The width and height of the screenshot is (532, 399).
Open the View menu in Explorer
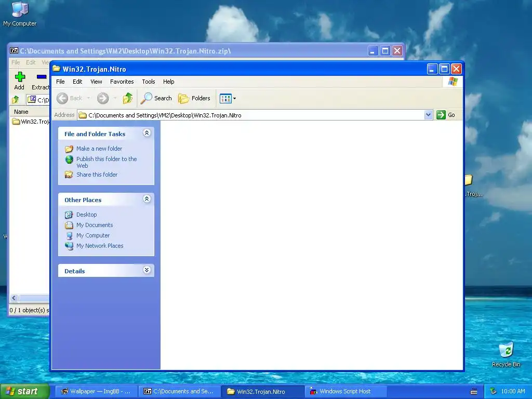pos(96,82)
